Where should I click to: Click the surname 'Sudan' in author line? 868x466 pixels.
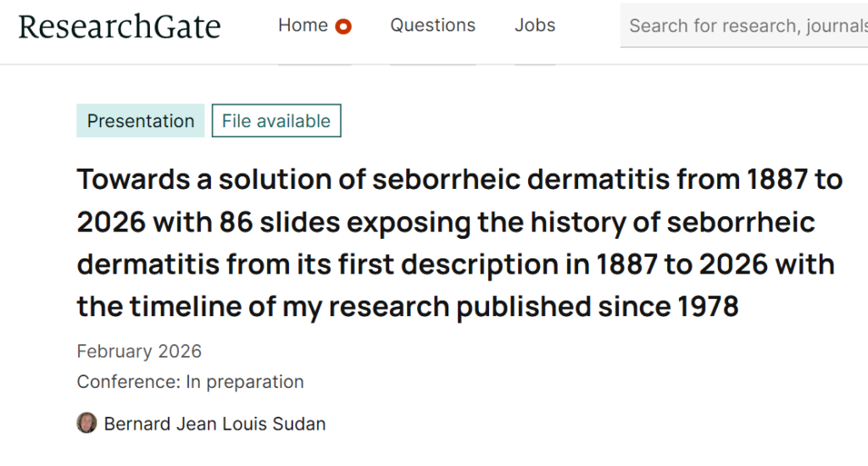[x=298, y=424]
